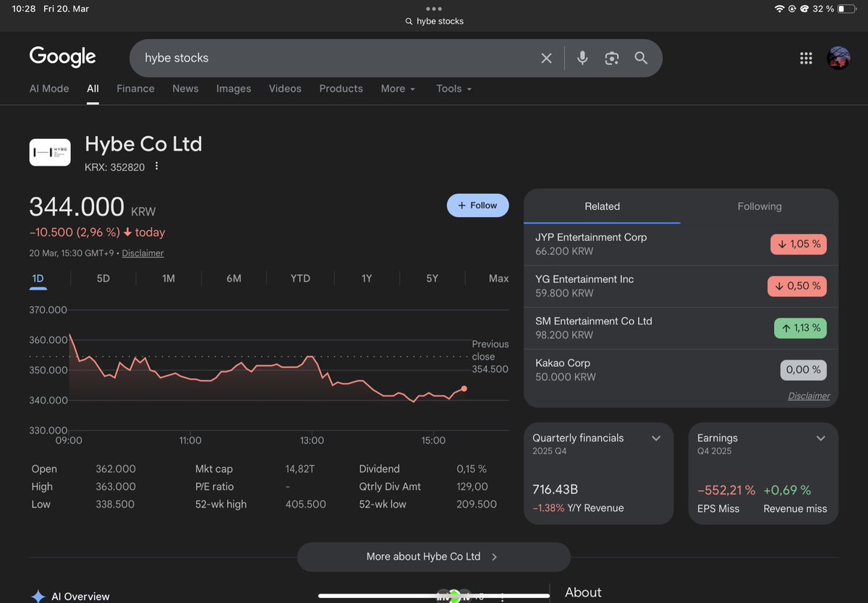Viewport: 868px width, 603px height.
Task: Open SM Entertainment Co Ltd stock
Action: (681, 328)
